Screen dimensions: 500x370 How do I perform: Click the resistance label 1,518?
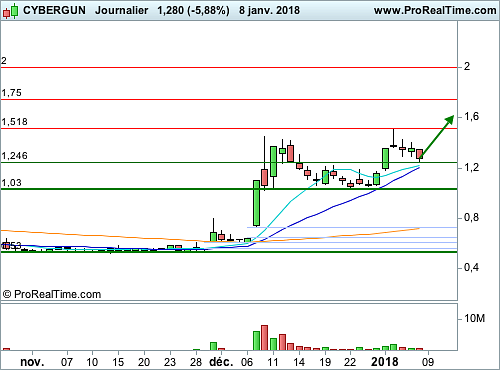pyautogui.click(x=14, y=122)
